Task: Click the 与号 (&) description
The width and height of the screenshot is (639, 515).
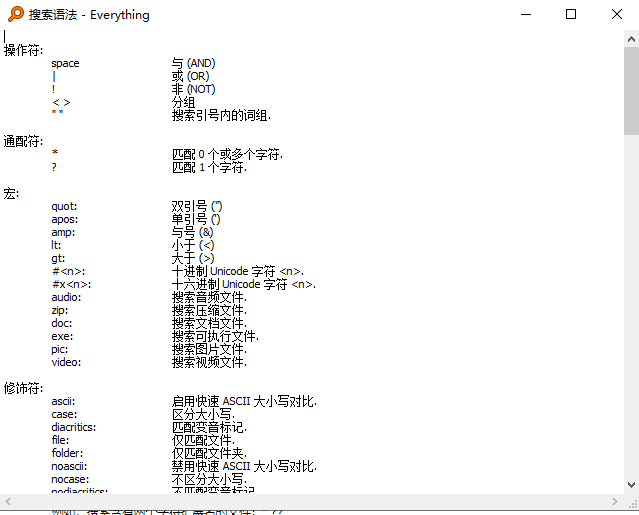Action: tap(192, 232)
